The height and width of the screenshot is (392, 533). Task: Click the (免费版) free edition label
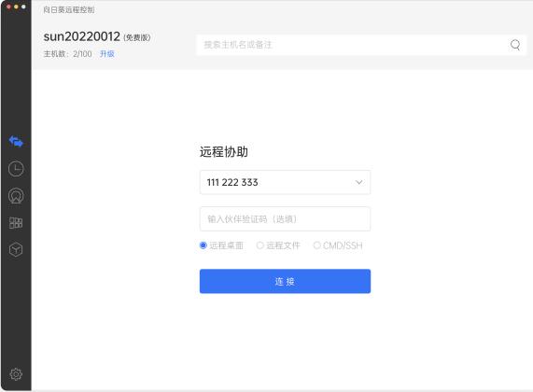[137, 37]
